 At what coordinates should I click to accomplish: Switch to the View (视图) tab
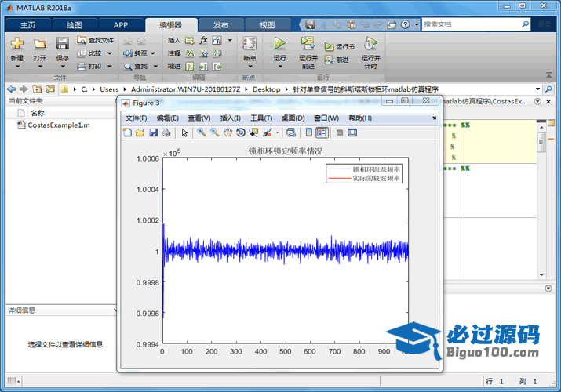268,25
